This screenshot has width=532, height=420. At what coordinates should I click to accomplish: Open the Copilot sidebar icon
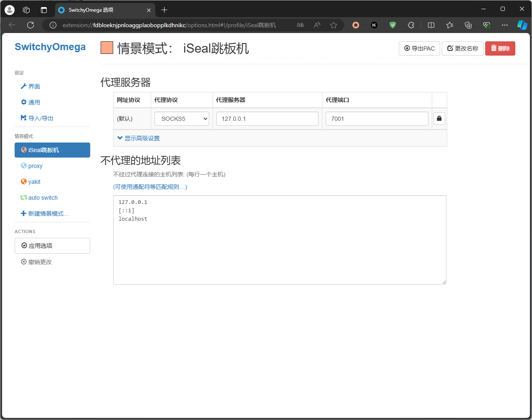click(x=522, y=25)
